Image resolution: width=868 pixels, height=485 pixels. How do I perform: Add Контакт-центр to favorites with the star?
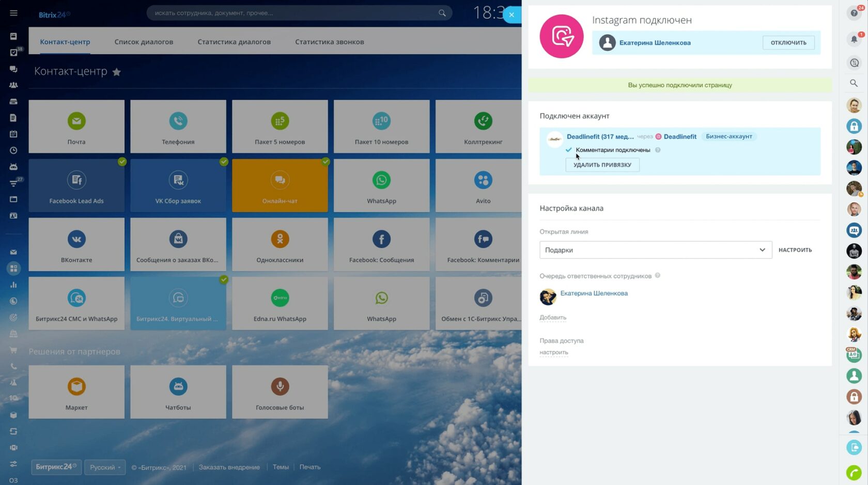click(x=117, y=72)
